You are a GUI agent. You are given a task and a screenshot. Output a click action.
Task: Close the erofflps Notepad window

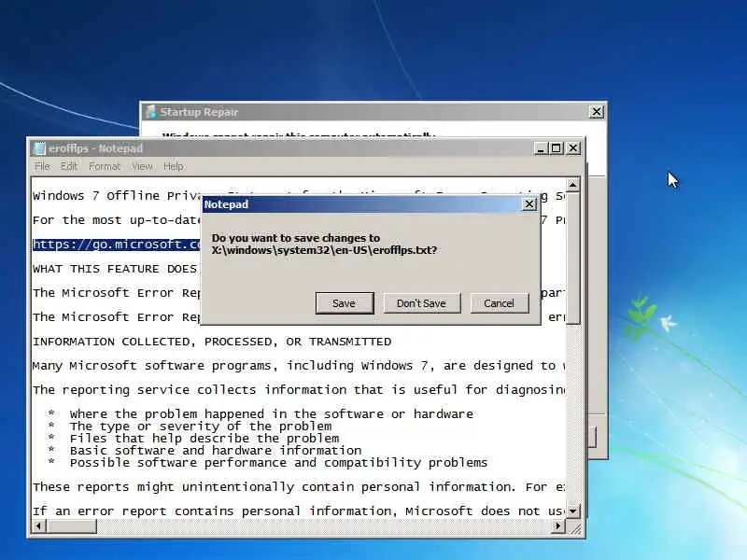(573, 148)
